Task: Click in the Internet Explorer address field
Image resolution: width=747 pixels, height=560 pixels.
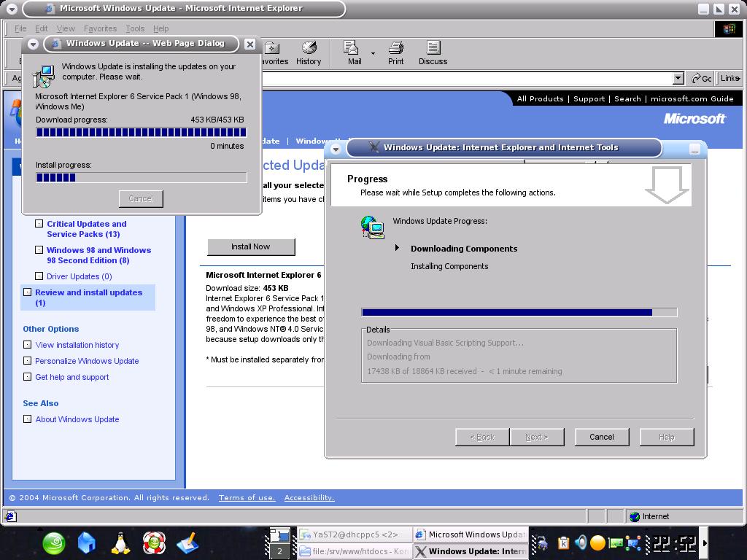Action: (467, 79)
